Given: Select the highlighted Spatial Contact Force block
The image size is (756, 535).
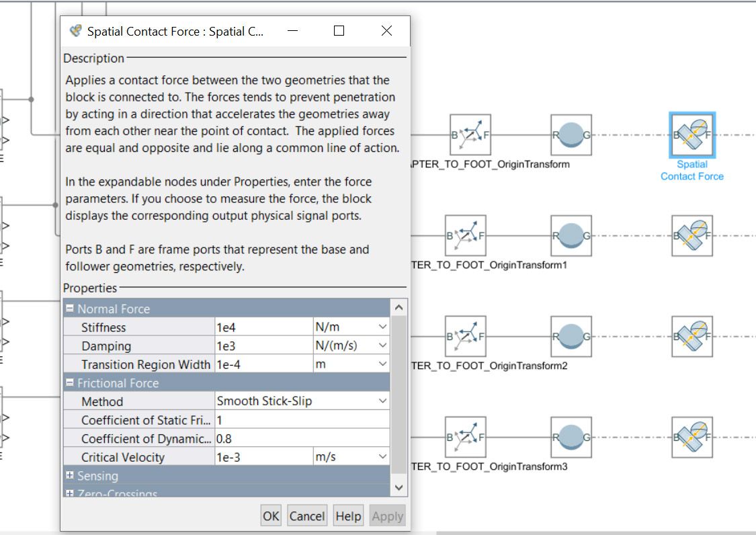Looking at the screenshot, I should [692, 135].
